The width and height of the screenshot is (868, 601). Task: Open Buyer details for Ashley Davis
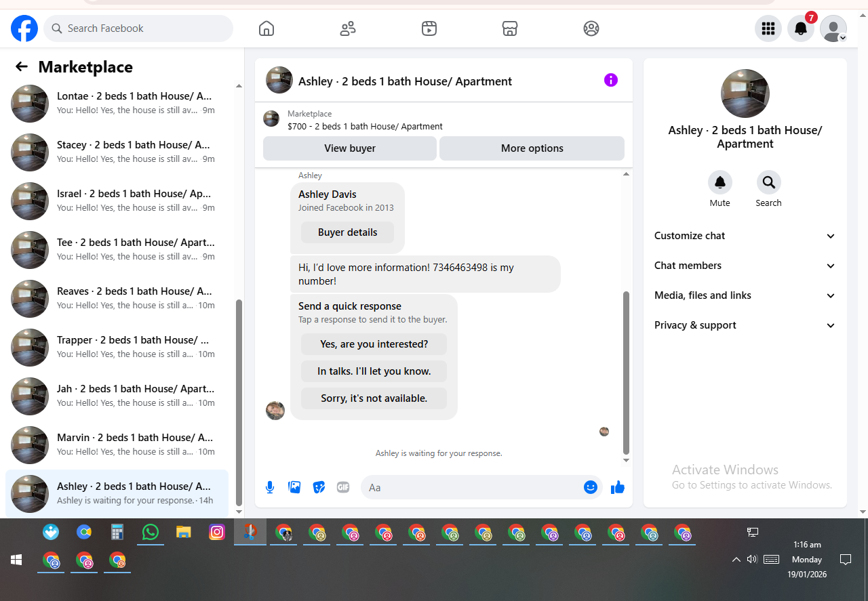click(347, 232)
